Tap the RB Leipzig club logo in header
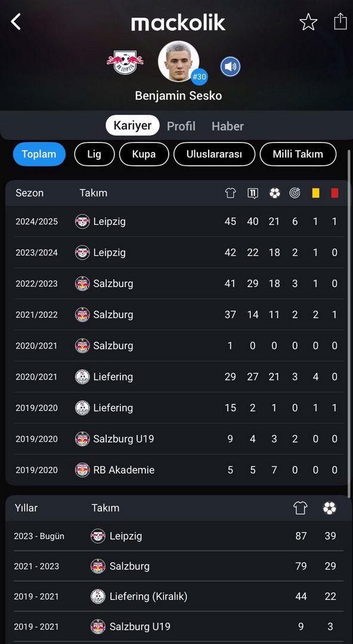 pyautogui.click(x=125, y=63)
